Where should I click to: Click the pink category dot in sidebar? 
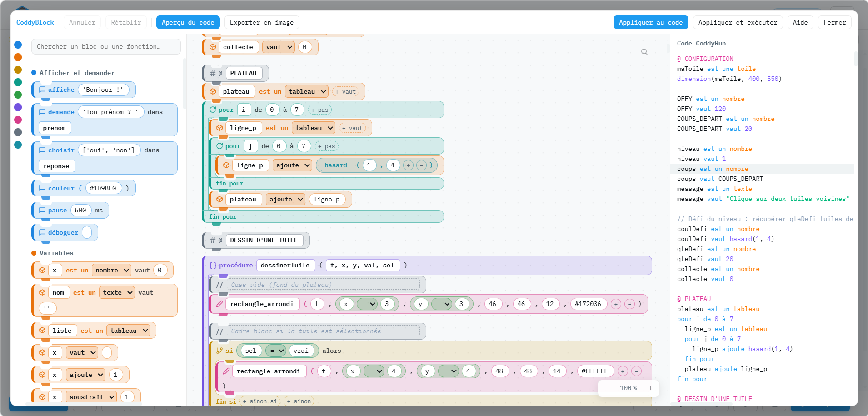[18, 120]
